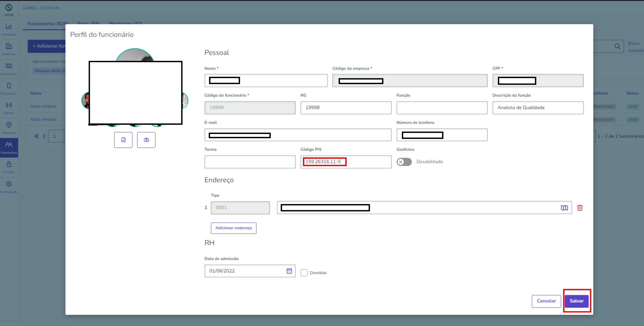Click the Número de telefone field
The width and height of the screenshot is (644, 326).
tap(442, 135)
